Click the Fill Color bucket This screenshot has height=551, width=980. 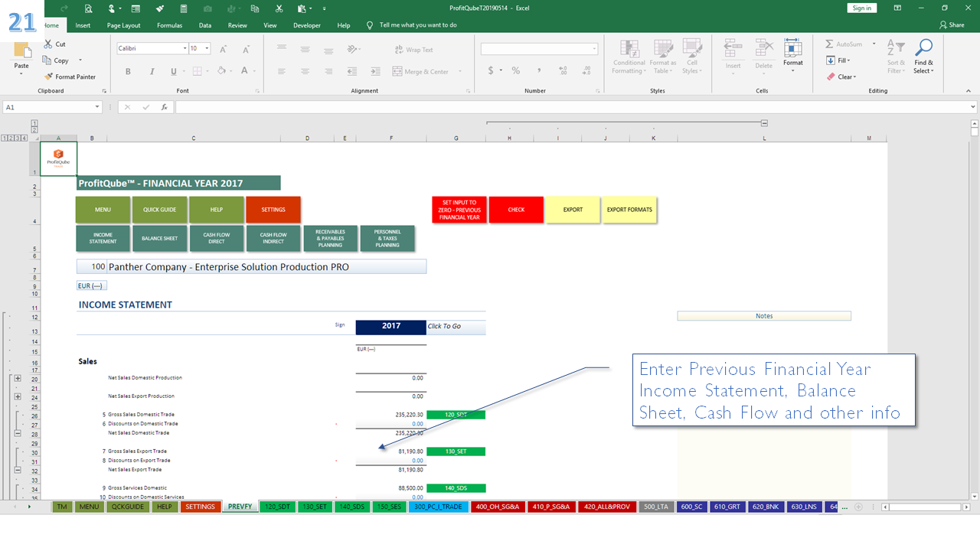coord(221,71)
